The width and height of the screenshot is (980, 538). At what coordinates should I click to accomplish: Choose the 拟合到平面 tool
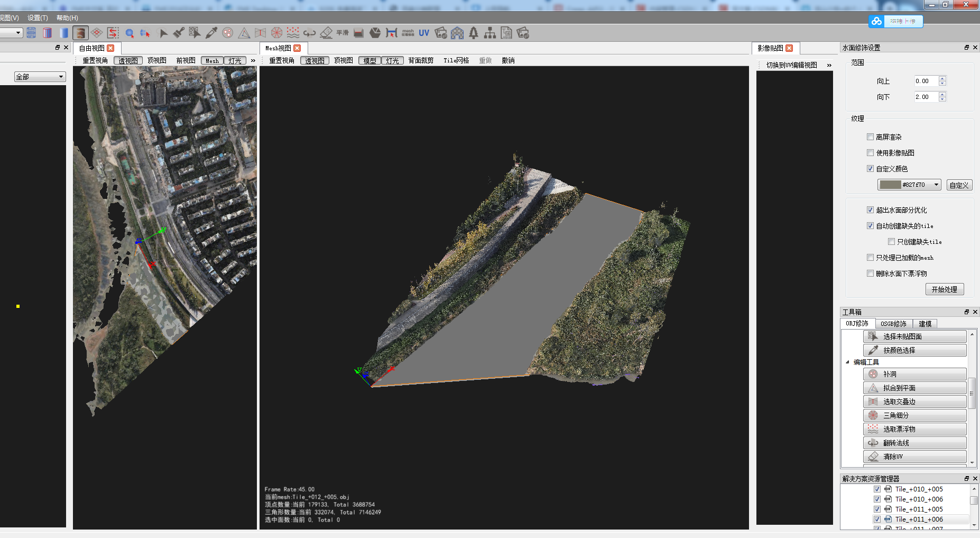915,387
